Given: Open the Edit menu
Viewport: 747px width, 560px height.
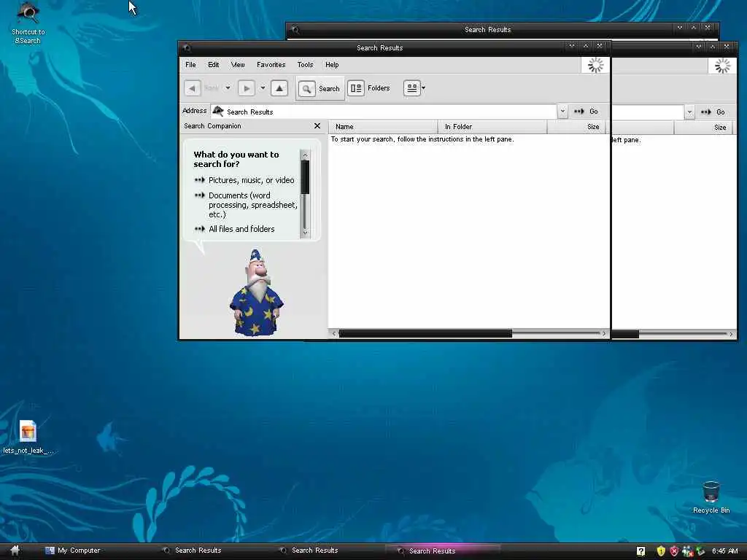Looking at the screenshot, I should [214, 65].
